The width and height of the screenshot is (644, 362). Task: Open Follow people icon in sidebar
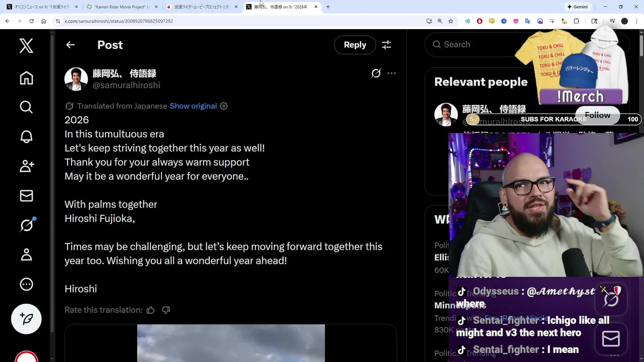(x=26, y=166)
